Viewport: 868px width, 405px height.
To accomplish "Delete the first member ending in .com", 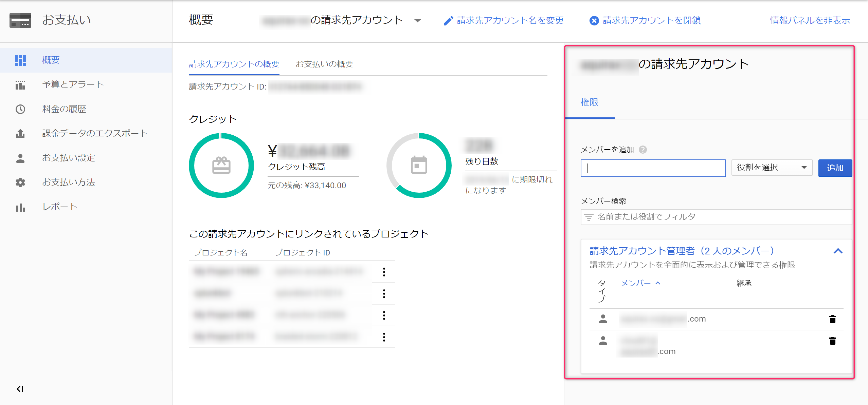I will (x=833, y=319).
